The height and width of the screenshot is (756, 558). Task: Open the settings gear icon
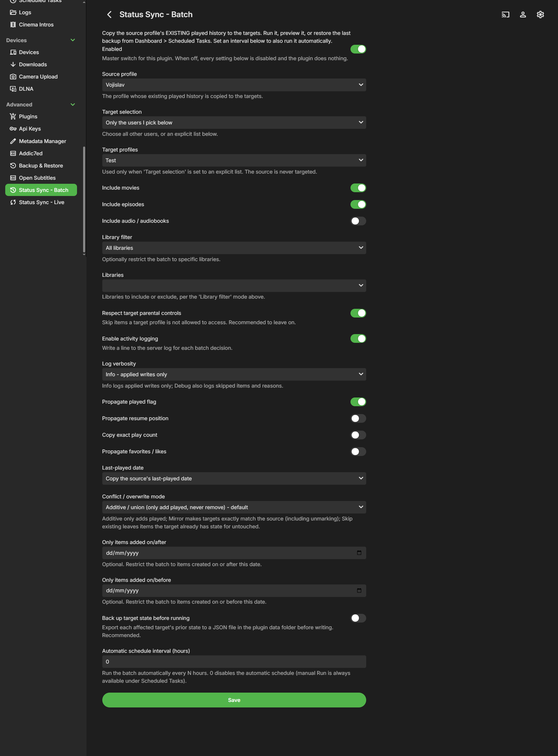point(541,15)
